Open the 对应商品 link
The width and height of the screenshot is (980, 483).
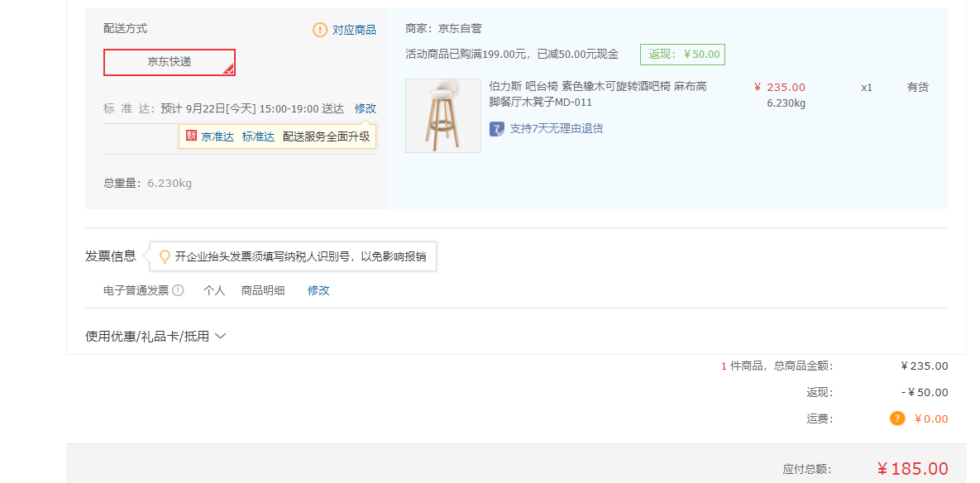pos(354,30)
